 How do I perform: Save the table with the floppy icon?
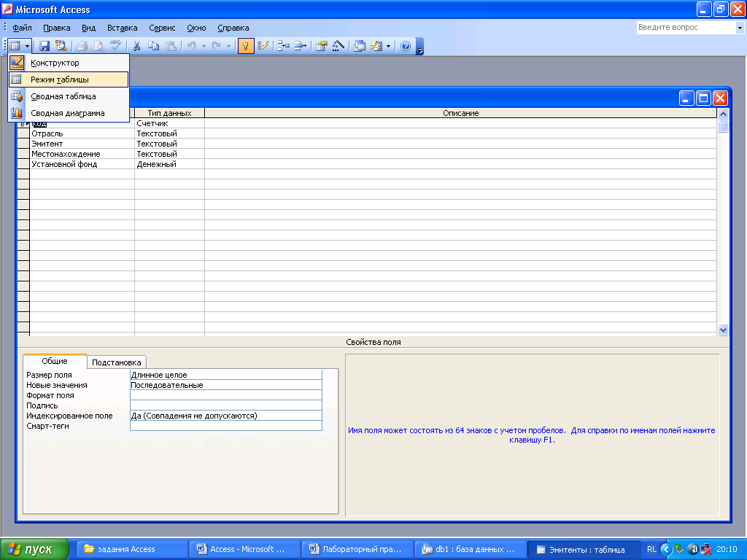pyautogui.click(x=44, y=46)
